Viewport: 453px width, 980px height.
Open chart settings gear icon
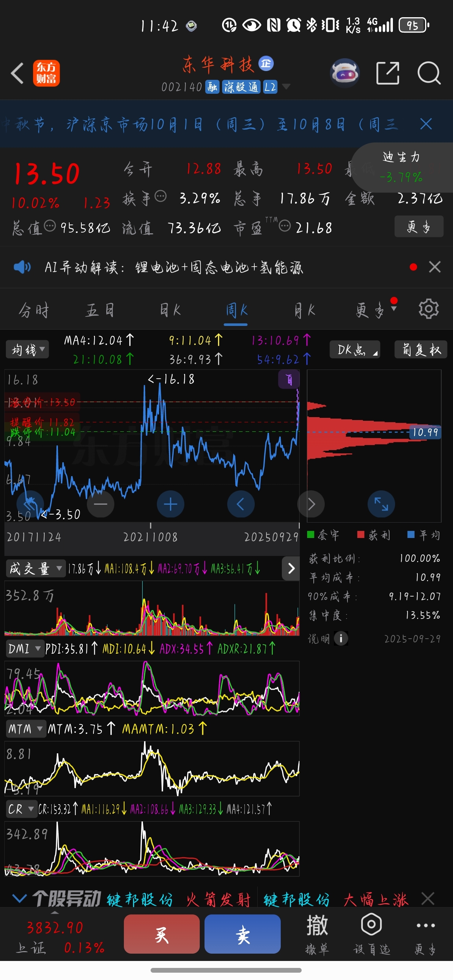tap(429, 309)
